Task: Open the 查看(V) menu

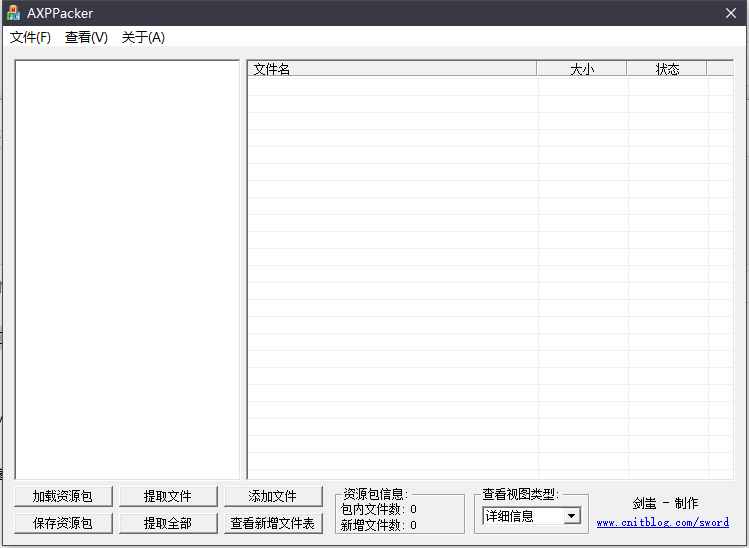Action: click(x=86, y=37)
